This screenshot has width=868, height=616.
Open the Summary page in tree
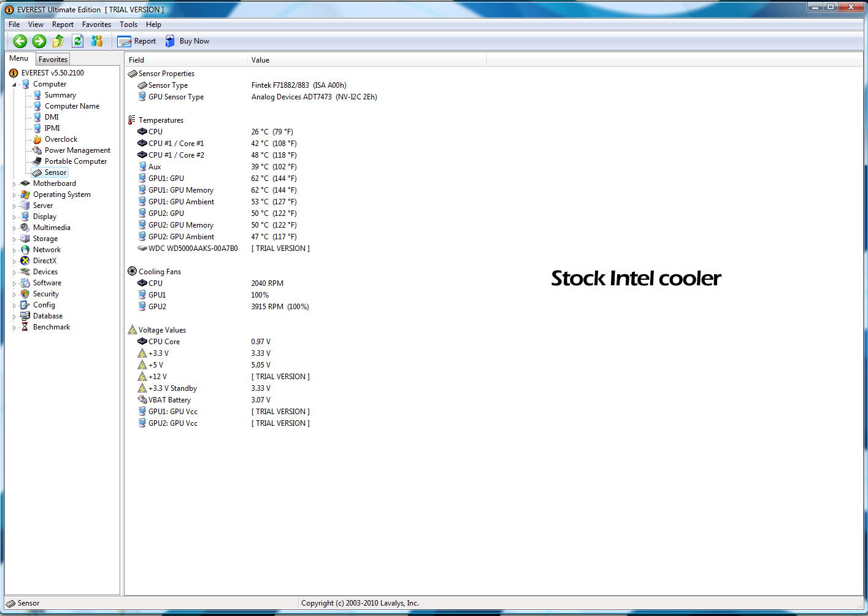[60, 95]
